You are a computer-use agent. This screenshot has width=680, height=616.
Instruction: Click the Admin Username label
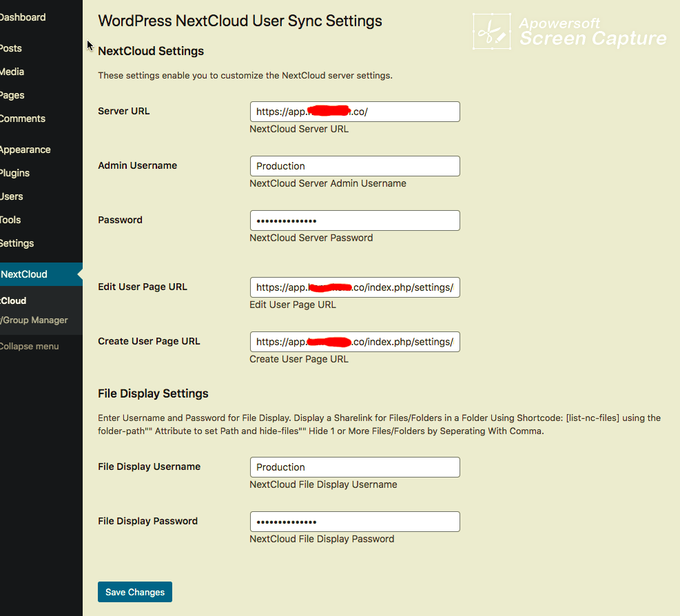(138, 165)
